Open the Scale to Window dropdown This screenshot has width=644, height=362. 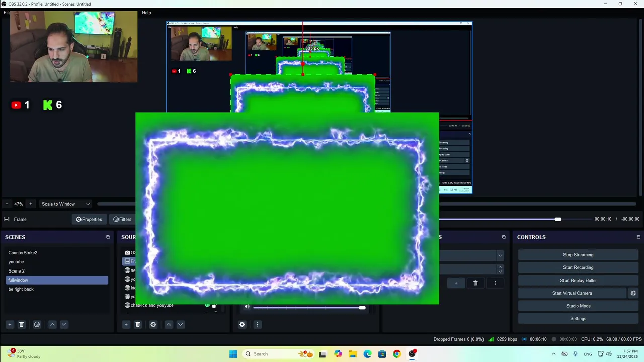(x=66, y=204)
